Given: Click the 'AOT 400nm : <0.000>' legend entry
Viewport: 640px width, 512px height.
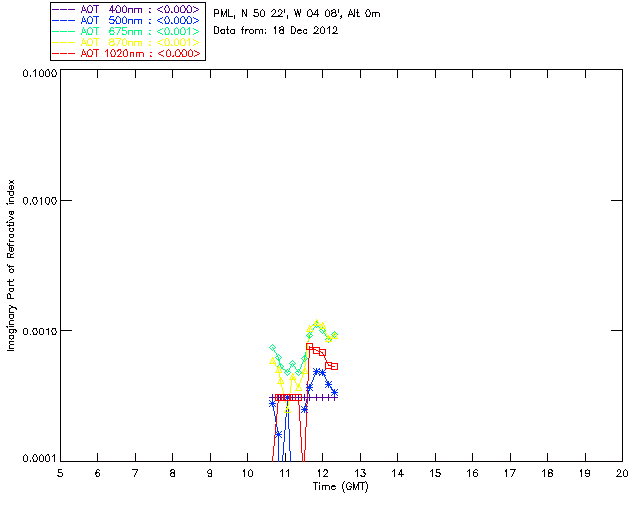Looking at the screenshot, I should (x=127, y=9).
